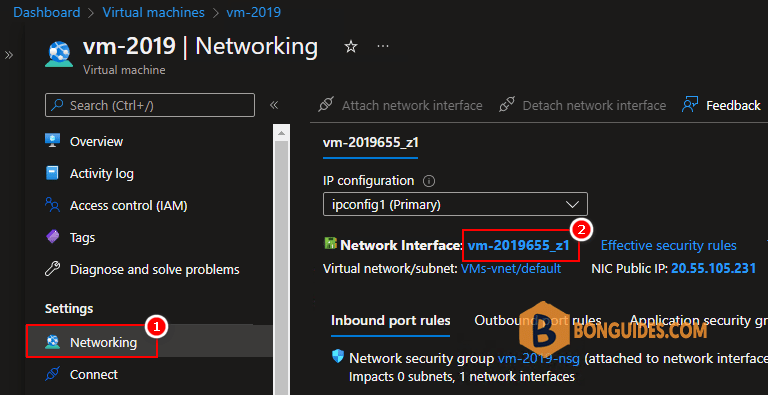The image size is (768, 395).
Task: Click the Access control people icon
Action: tap(52, 205)
